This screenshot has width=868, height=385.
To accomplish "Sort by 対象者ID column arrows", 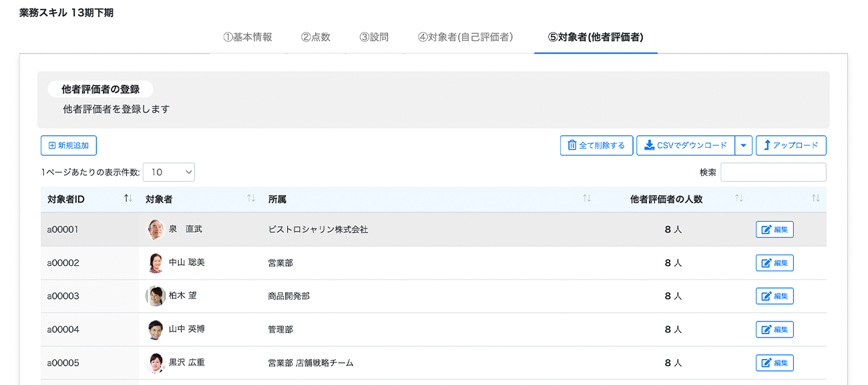I will pos(128,199).
